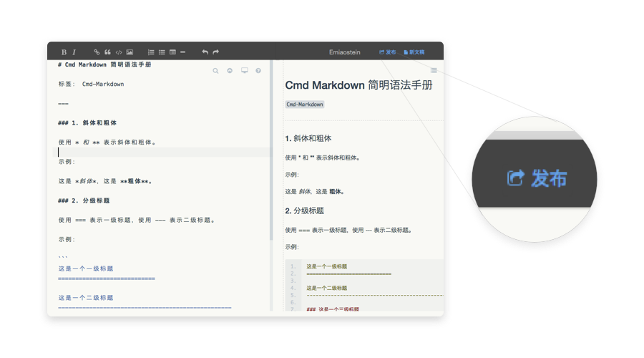Click '### 2. 分级标题' in the editor
The width and height of the screenshot is (644, 358).
pyautogui.click(x=84, y=200)
